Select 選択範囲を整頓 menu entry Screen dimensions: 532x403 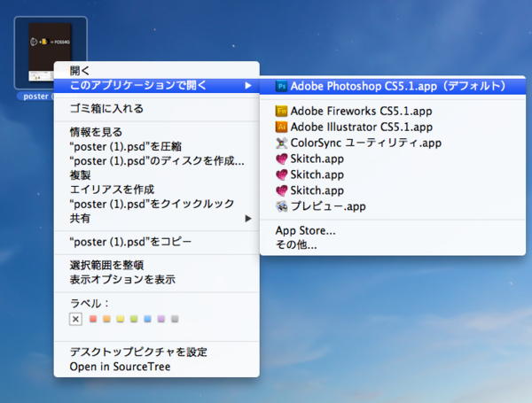tap(157, 265)
